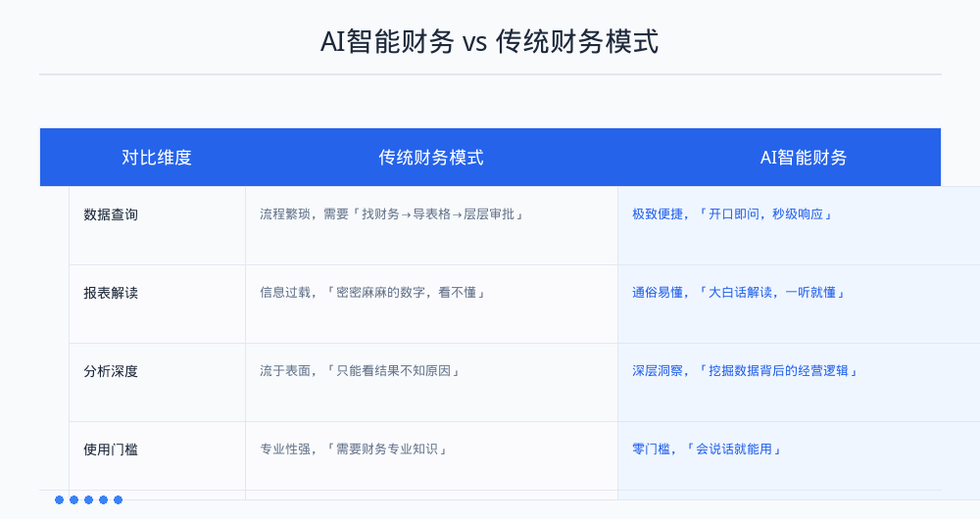Click the first pagination dot
The width and height of the screenshot is (980, 519).
click(x=59, y=499)
